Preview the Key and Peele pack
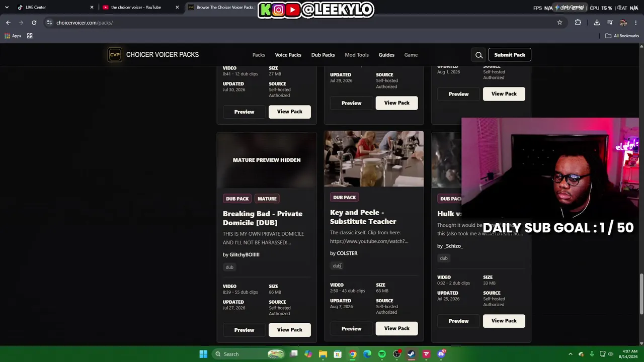This screenshot has width=644, height=362. [351, 328]
